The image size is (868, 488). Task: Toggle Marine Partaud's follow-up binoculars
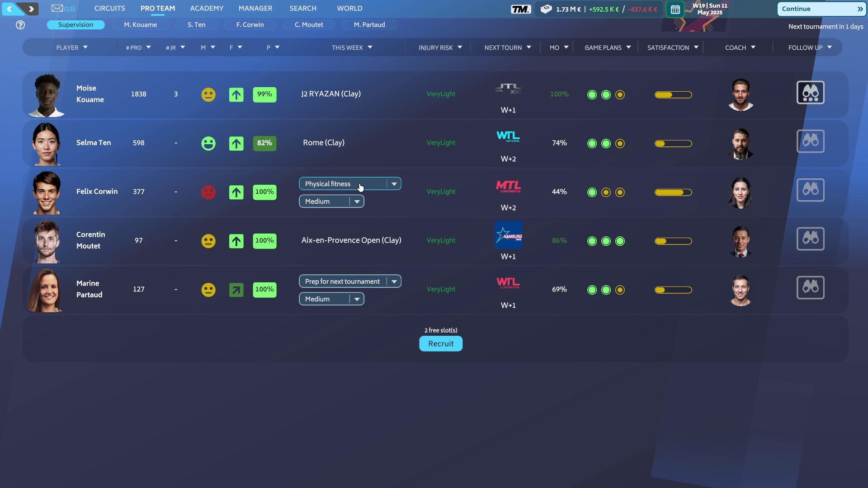[x=810, y=288]
